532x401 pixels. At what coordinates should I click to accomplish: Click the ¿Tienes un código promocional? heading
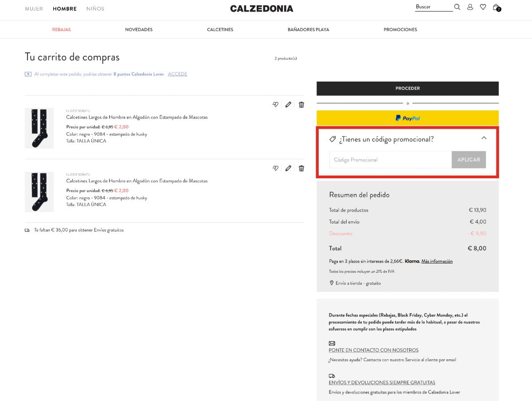[386, 139]
